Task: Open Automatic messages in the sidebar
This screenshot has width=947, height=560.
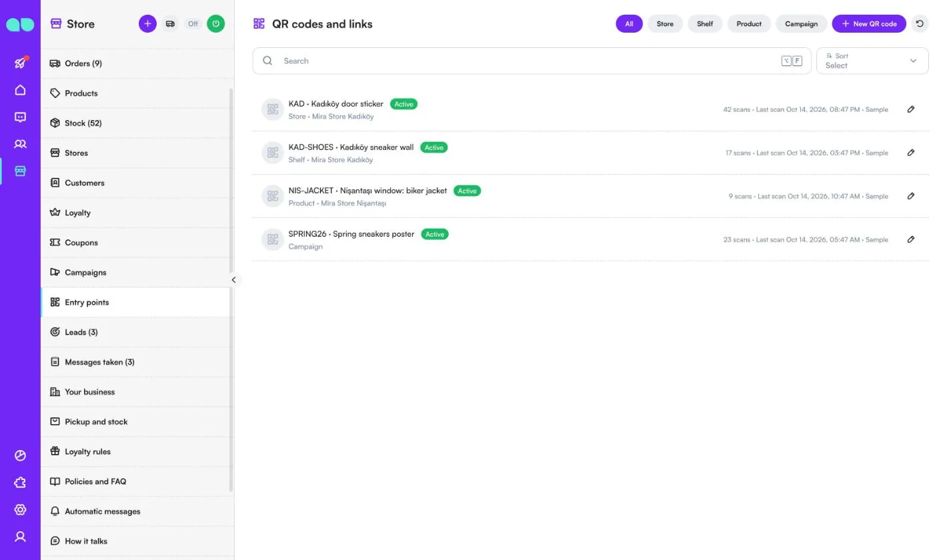Action: pos(137,511)
